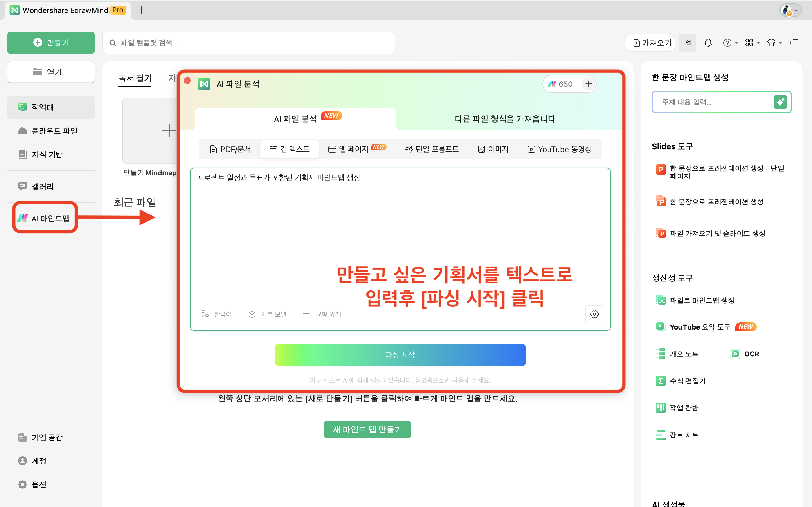Select the YouTube 동영상 tab
Image resolution: width=812 pixels, height=507 pixels.
point(559,149)
